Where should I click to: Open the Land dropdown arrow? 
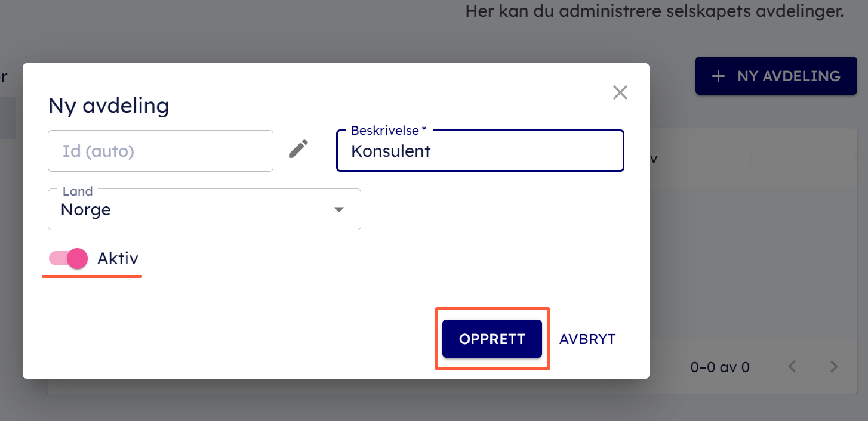(x=339, y=209)
